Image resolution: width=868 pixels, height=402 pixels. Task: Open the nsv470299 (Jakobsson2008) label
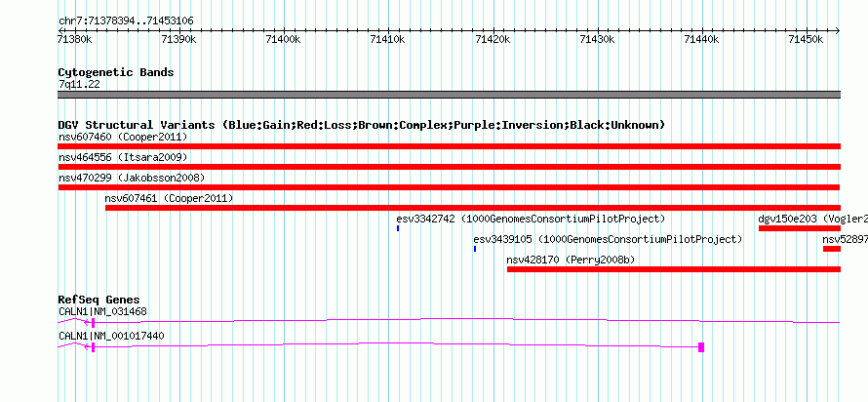point(132,178)
